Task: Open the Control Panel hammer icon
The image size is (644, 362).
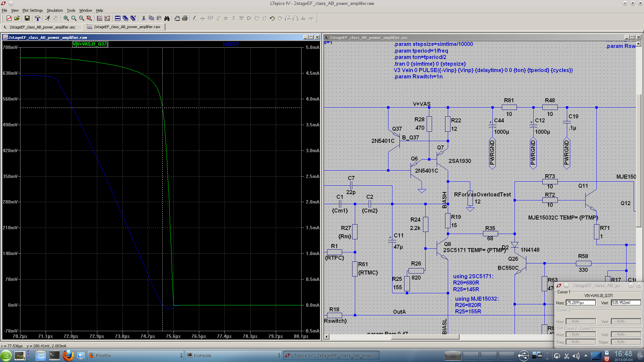Action: (x=38, y=18)
